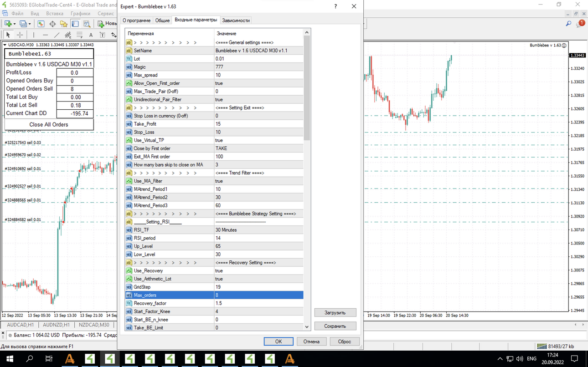Click the Загрузить button
Screen dimensions: 588x367
click(335, 313)
